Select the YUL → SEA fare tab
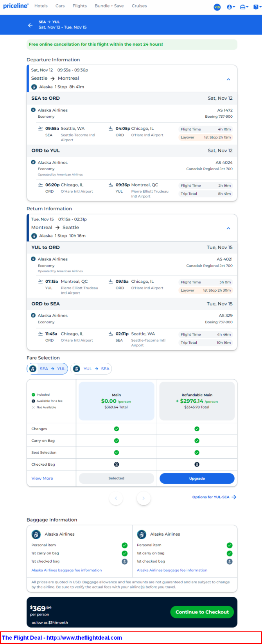This screenshot has width=262, height=644. tap(91, 369)
